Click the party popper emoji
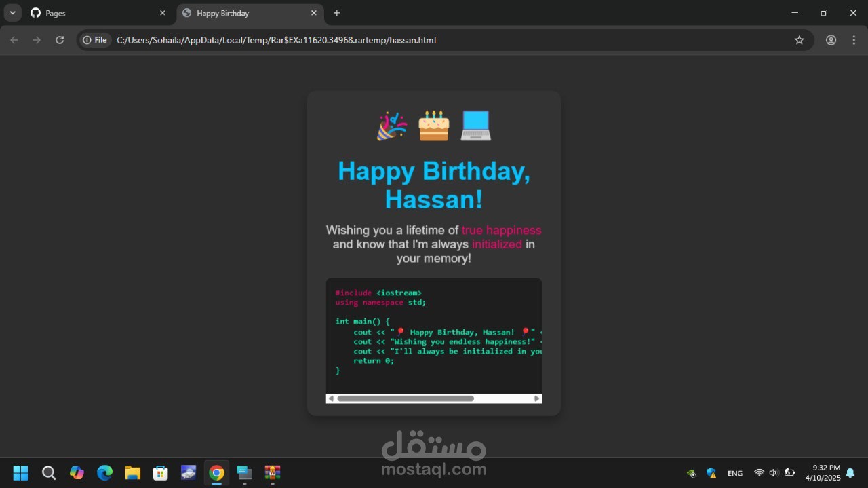This screenshot has width=868, height=488. 392,126
